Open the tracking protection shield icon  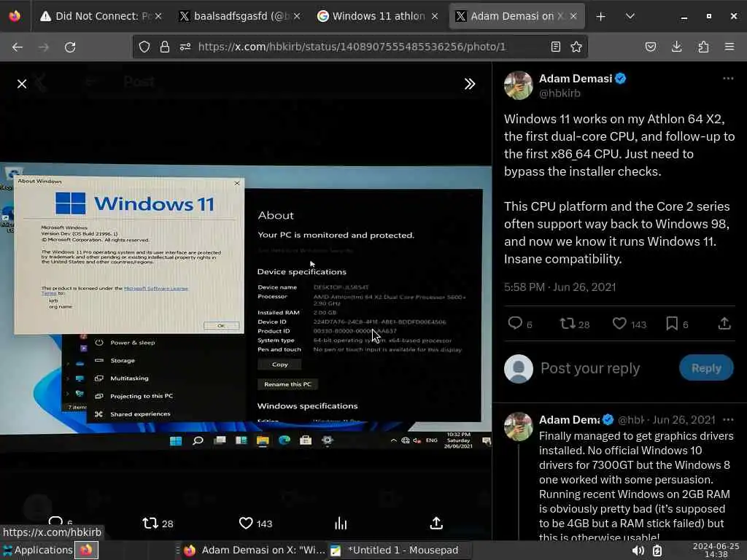tap(144, 47)
